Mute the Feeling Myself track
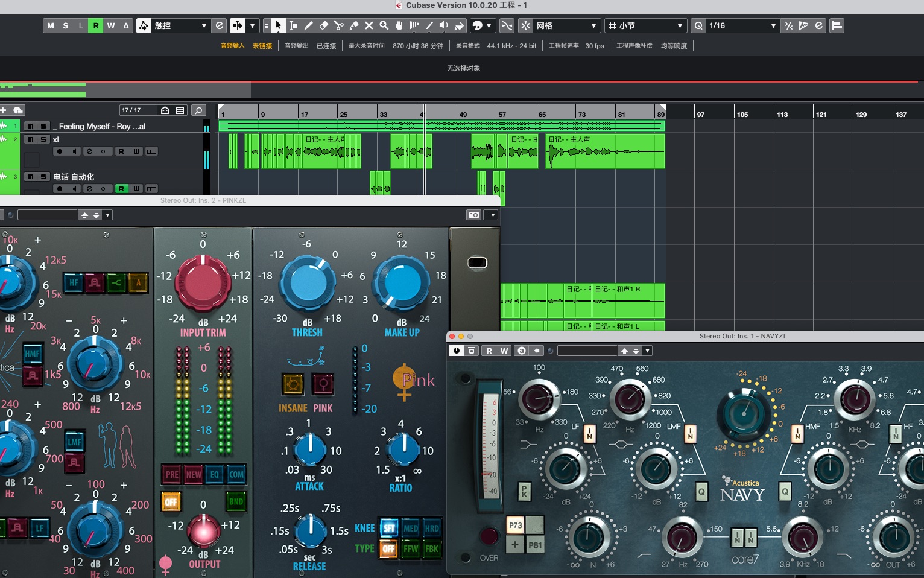The height and width of the screenshot is (578, 924). pos(31,126)
